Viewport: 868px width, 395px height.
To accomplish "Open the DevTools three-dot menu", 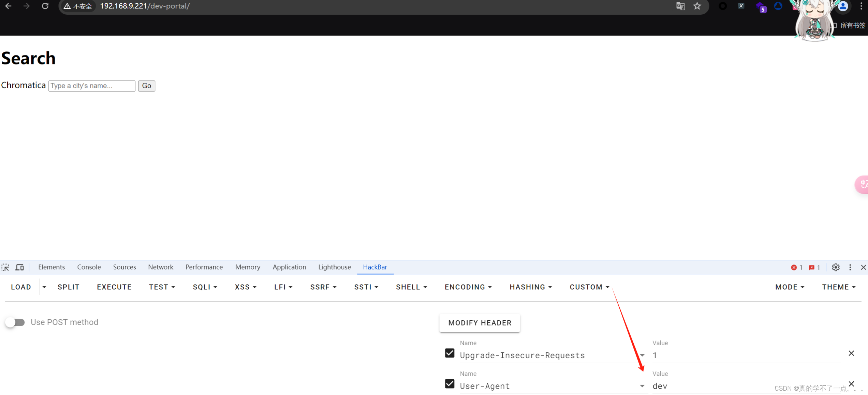I will 850,268.
